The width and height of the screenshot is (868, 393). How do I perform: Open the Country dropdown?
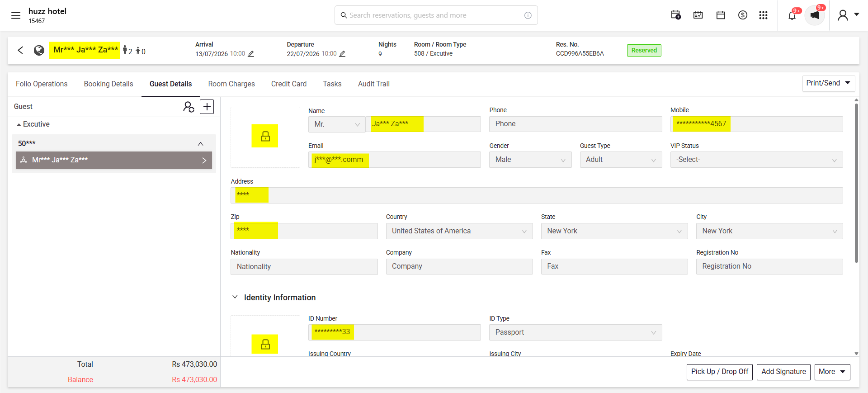click(x=459, y=231)
